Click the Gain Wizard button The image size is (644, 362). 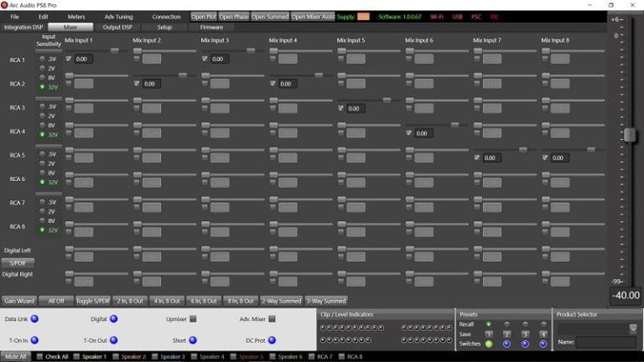[x=18, y=301]
